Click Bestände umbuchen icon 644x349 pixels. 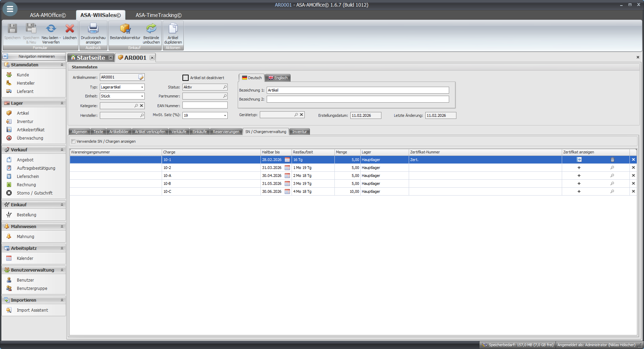click(x=151, y=29)
